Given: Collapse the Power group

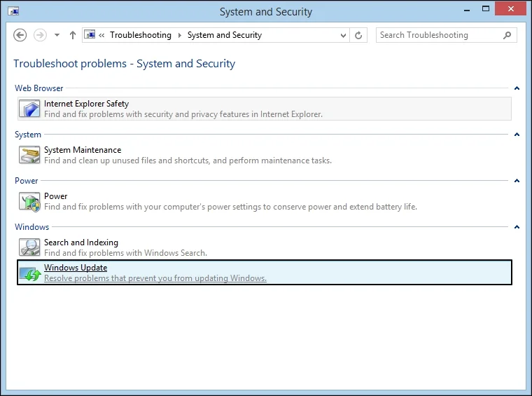Looking at the screenshot, I should (x=517, y=181).
